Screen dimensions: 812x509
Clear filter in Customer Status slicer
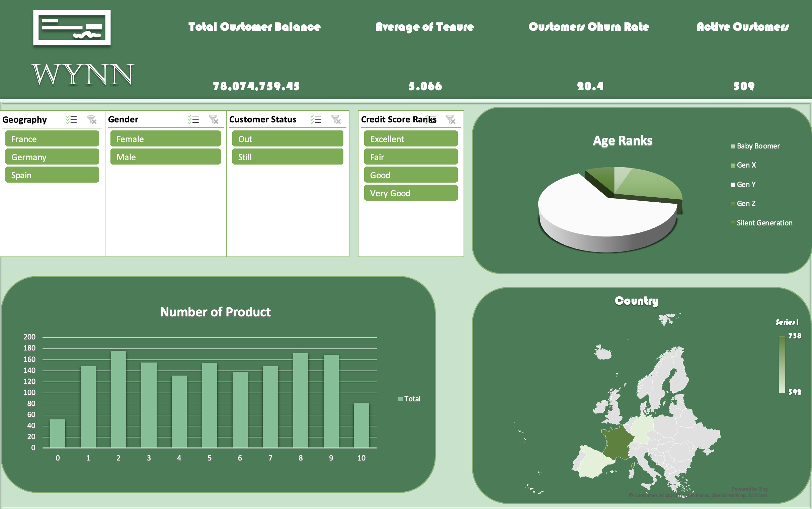click(336, 119)
